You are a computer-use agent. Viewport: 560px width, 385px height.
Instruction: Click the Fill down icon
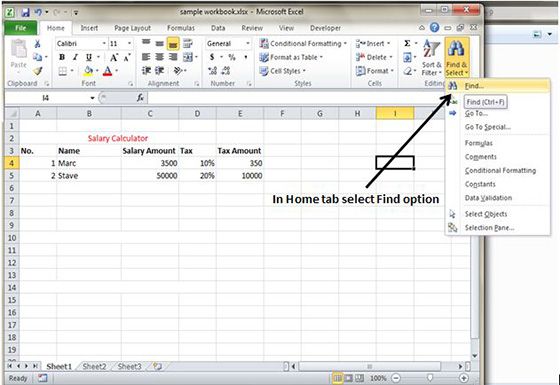point(407,57)
